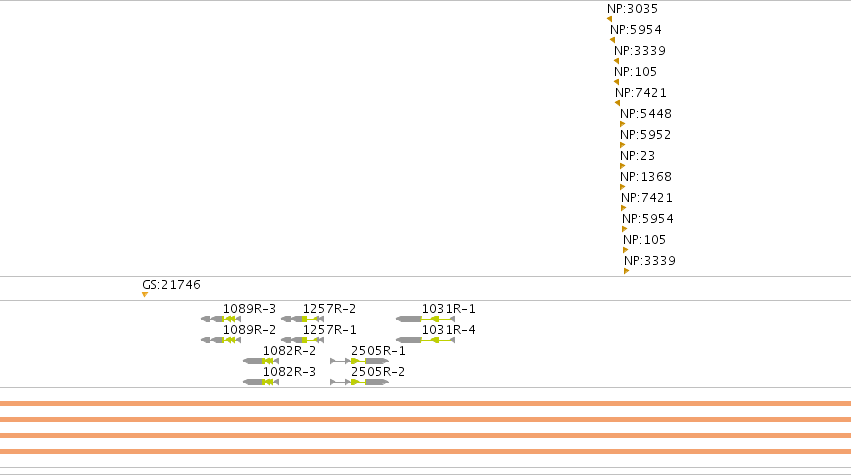Open the right-pointing NP:3339 feature
This screenshot has height=475, width=851.
(x=627, y=271)
